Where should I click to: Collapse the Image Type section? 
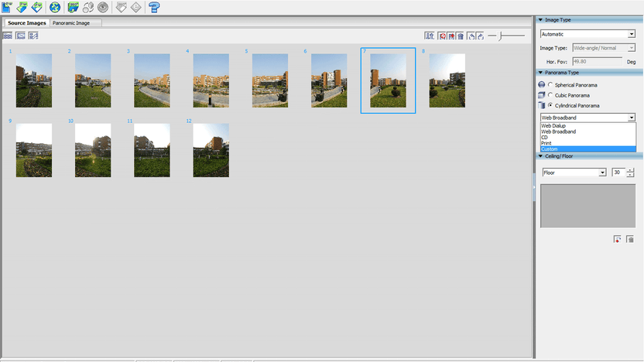(x=540, y=19)
